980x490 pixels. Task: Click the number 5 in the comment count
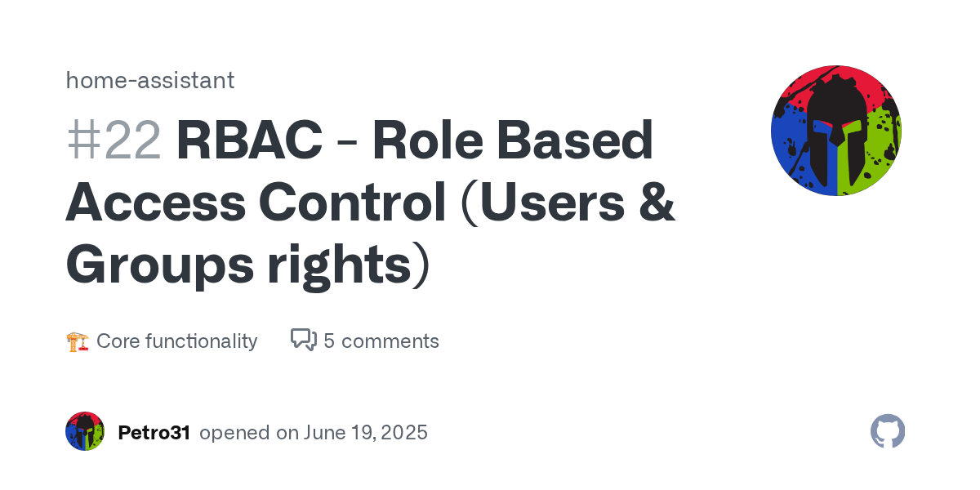click(329, 341)
